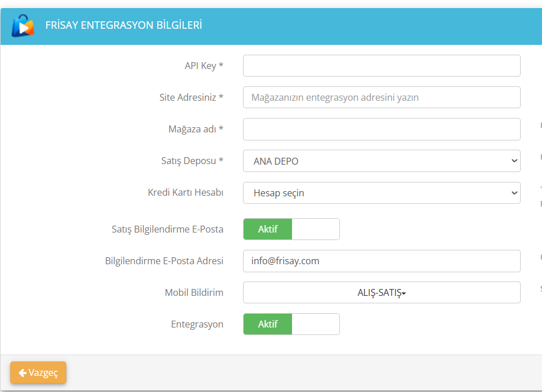
Task: Click the Satış Deposu * label
Action: (x=192, y=161)
